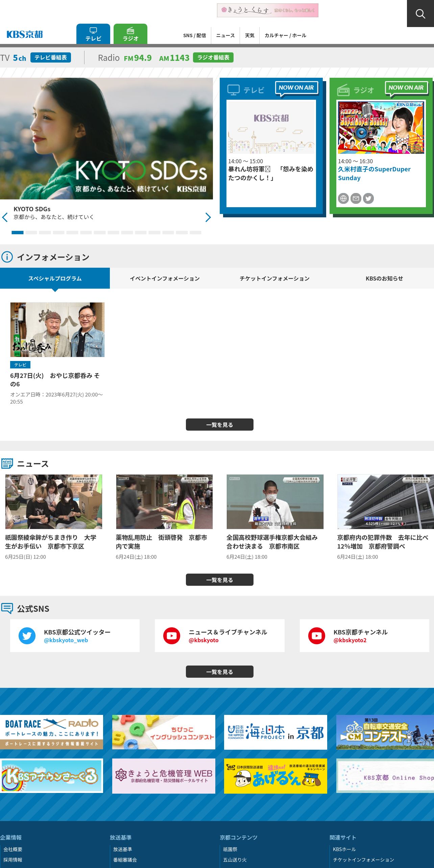Select the second carousel indicator bar
The height and width of the screenshot is (868, 434).
(31, 233)
